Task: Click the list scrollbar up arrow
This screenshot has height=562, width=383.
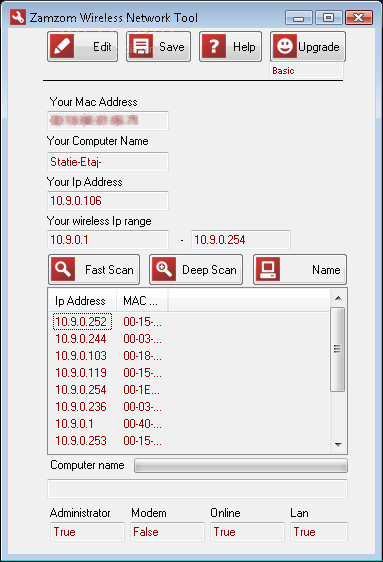Action: coord(338,298)
